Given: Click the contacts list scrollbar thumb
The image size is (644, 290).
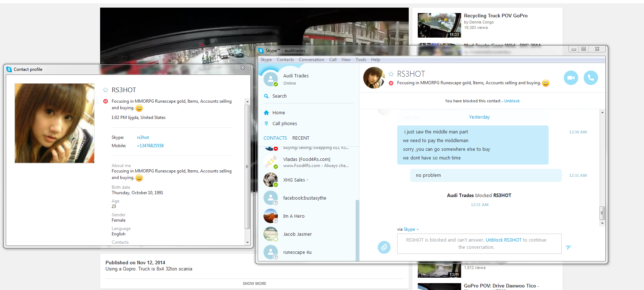Looking at the screenshot, I should pyautogui.click(x=357, y=230).
